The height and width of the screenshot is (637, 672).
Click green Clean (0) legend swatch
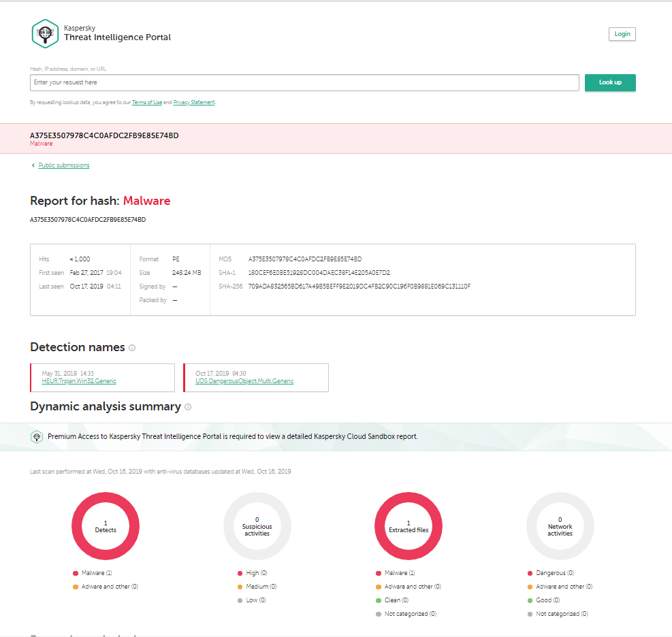pos(379,600)
